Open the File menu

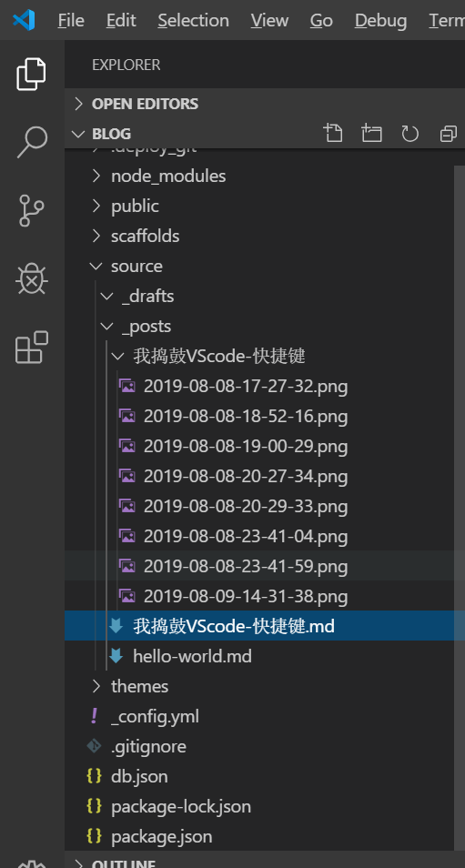(71, 21)
